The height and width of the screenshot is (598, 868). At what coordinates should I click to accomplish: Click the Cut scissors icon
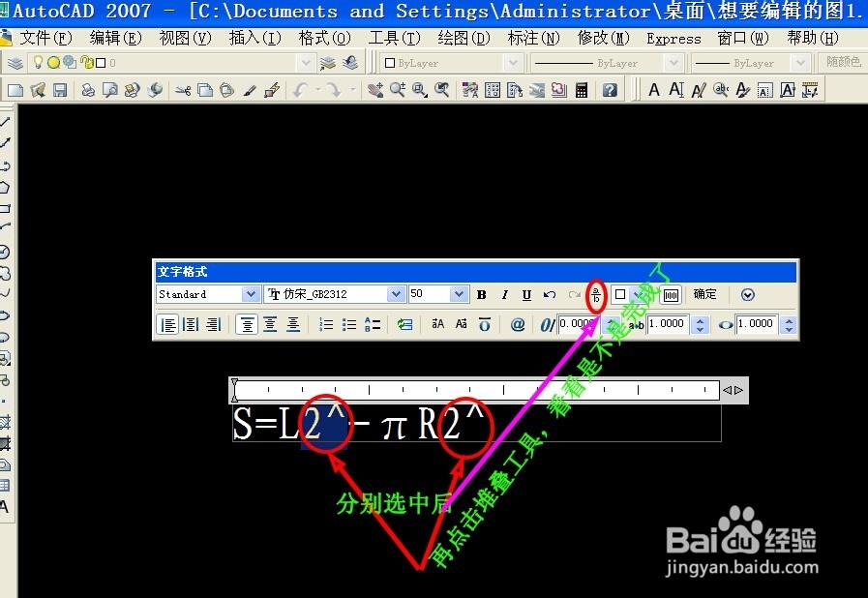(x=182, y=90)
